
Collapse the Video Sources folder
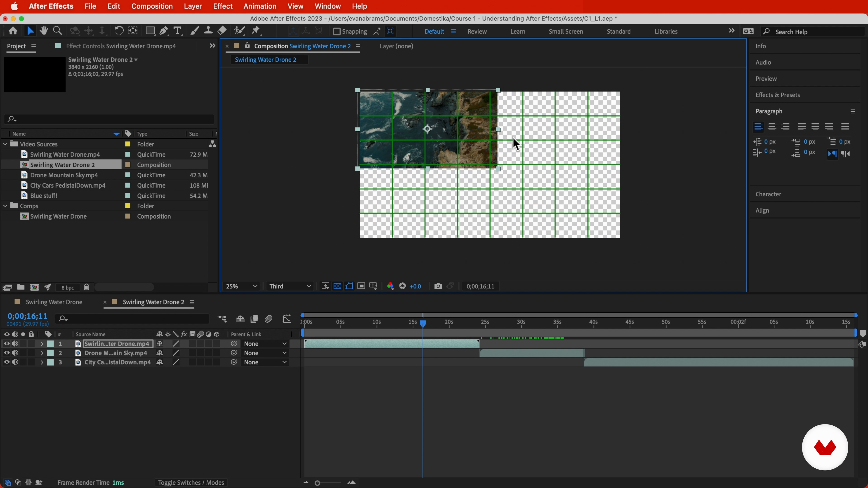click(x=5, y=144)
